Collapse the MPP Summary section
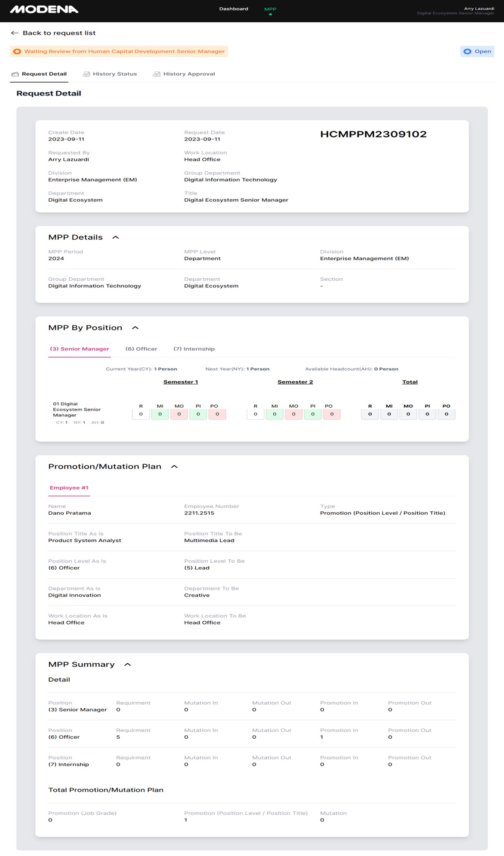This screenshot has height=856, width=504. pyautogui.click(x=128, y=664)
